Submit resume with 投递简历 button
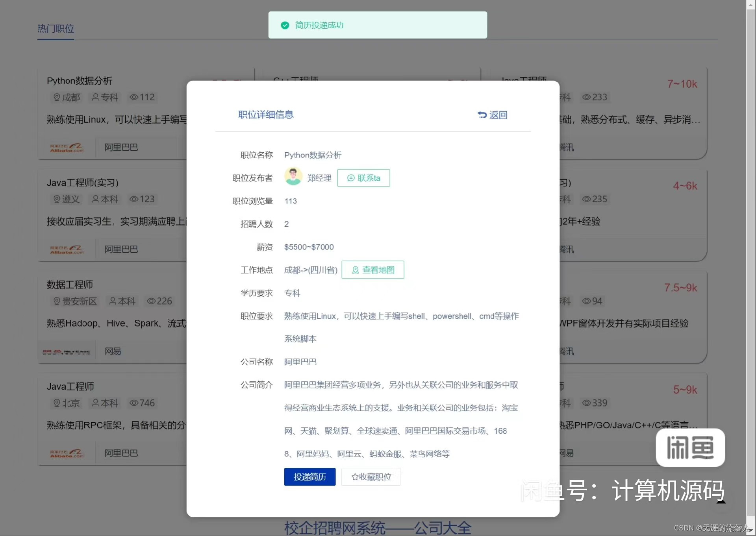 pyautogui.click(x=309, y=477)
